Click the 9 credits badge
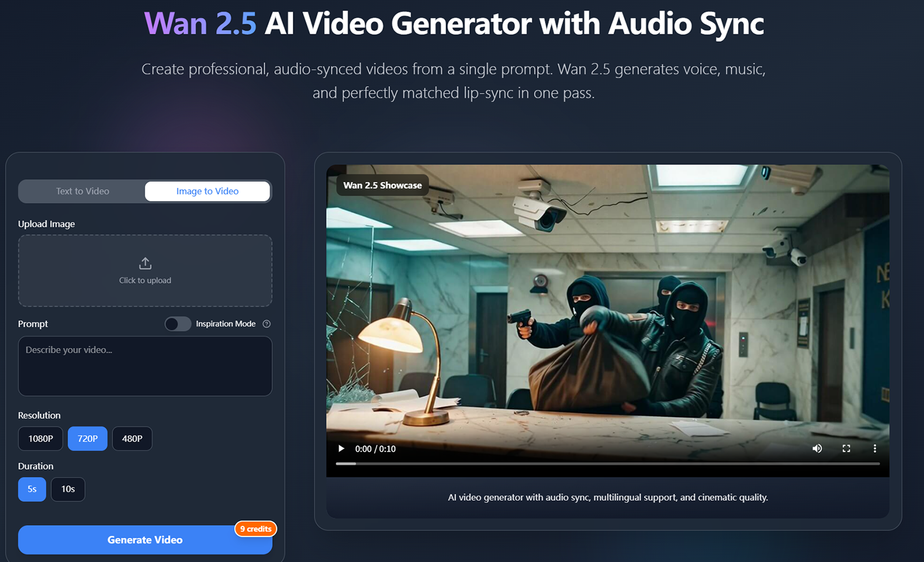Viewport: 924px width, 562px height. 255,529
